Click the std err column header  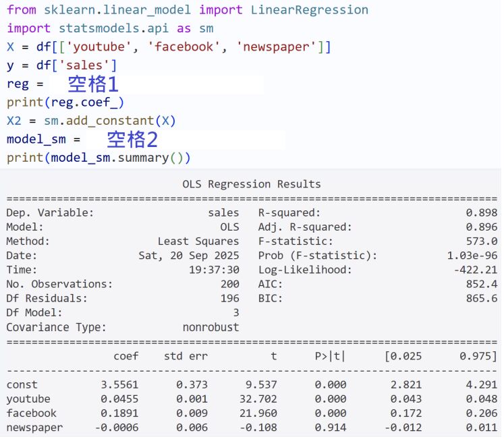click(x=186, y=356)
